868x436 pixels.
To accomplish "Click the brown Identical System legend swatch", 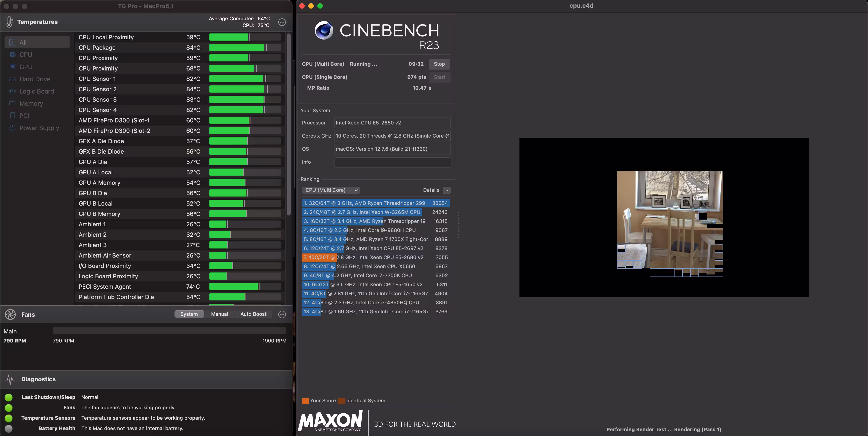I will (341, 401).
